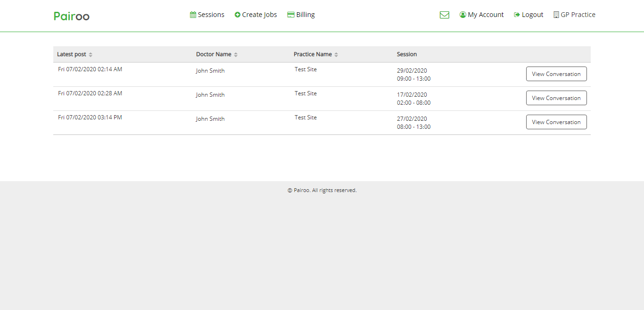Click the Billing credit card icon

click(291, 15)
